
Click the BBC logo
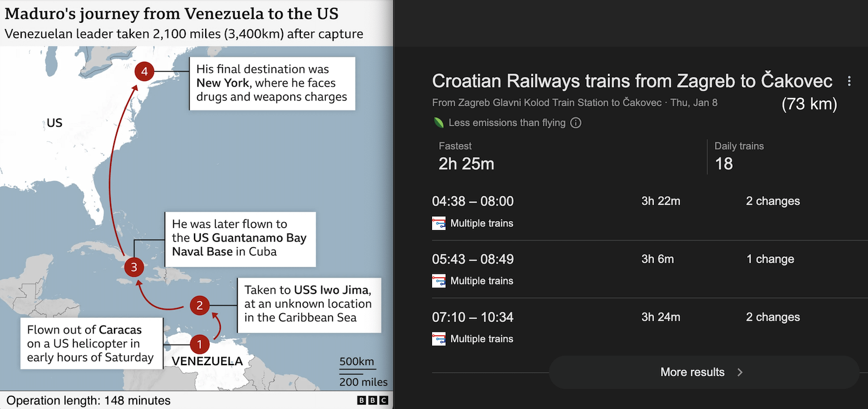(x=373, y=401)
